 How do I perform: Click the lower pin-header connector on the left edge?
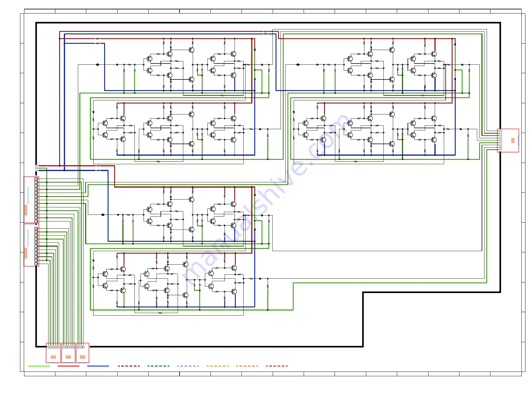tap(31, 245)
